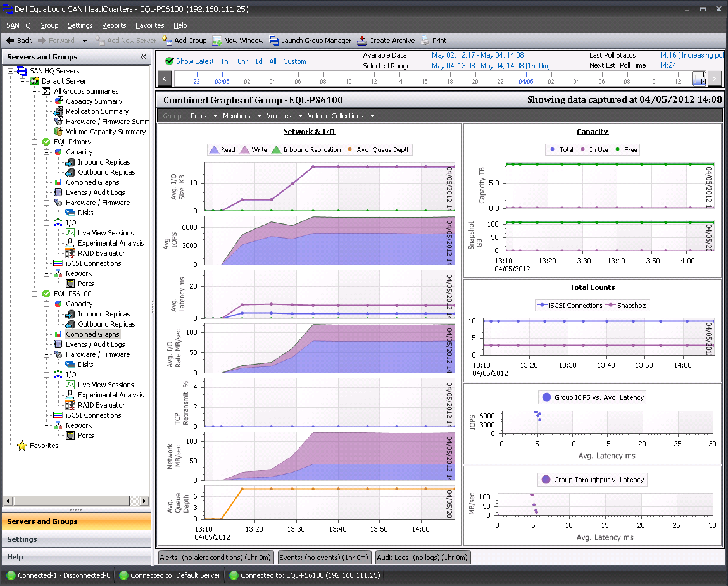Click the Add Group toolbar icon
This screenshot has width=728, height=586.
[167, 41]
